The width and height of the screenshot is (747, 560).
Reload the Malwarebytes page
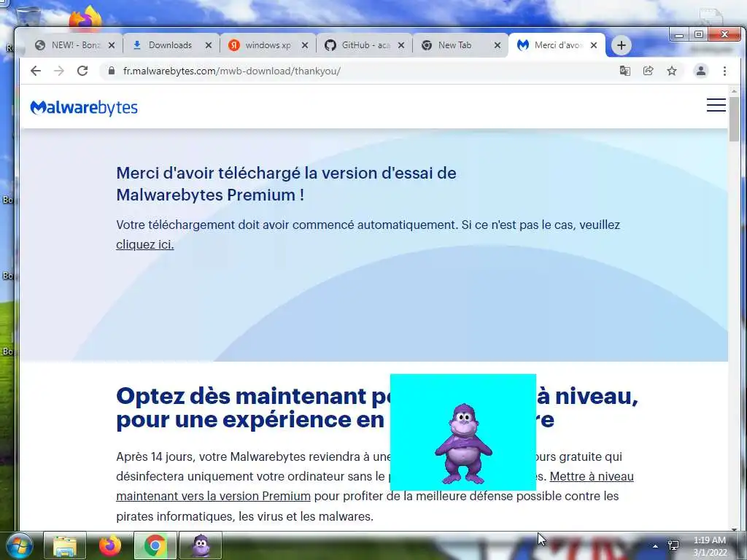coord(82,71)
